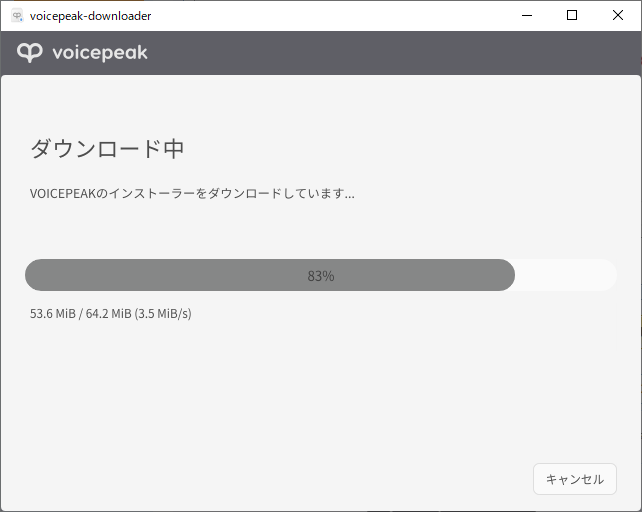
Task: Click the 3.5 MiB/s download speed text
Action: (164, 314)
